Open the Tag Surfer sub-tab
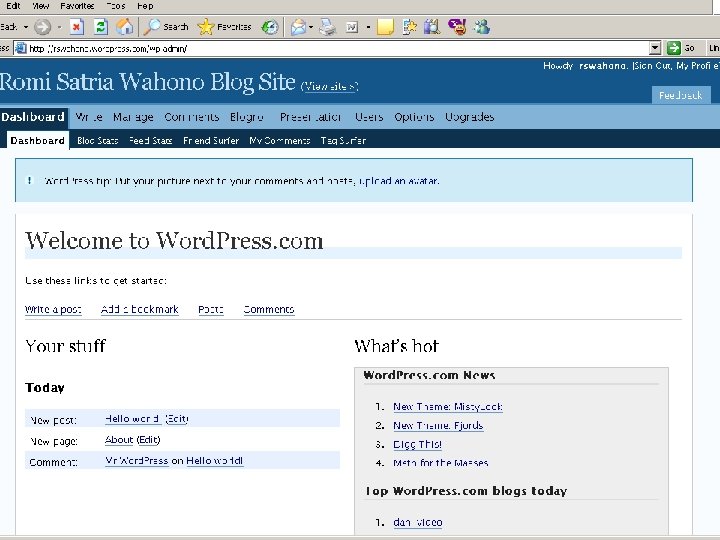 tap(343, 141)
